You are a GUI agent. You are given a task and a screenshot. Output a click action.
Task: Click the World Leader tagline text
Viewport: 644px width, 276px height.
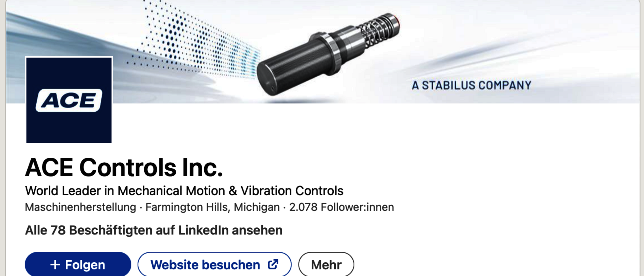(x=184, y=191)
